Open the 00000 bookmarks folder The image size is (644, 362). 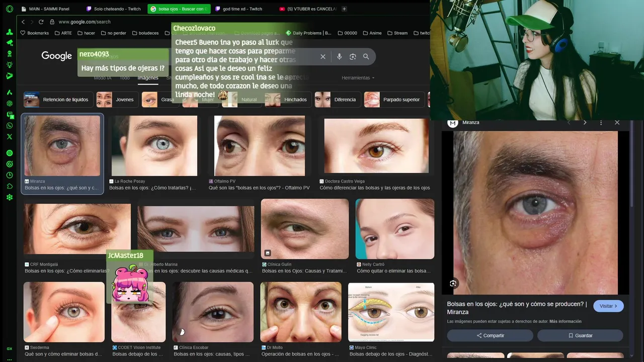click(x=347, y=33)
